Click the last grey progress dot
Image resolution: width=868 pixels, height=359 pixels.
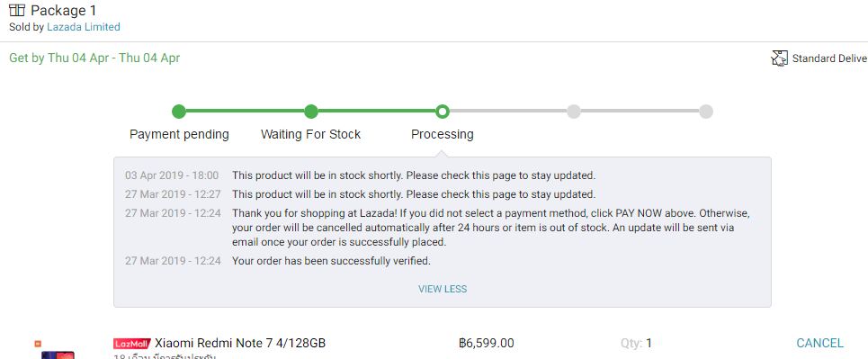click(705, 112)
